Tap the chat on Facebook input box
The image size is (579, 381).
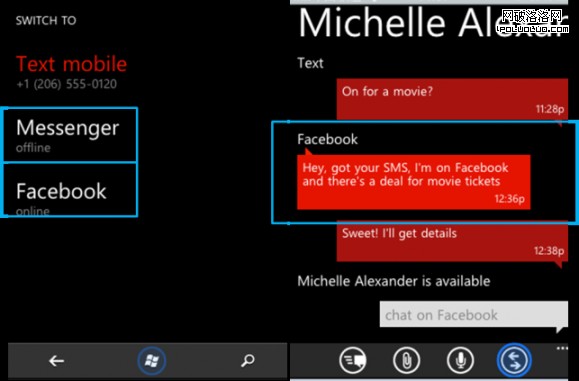click(474, 314)
